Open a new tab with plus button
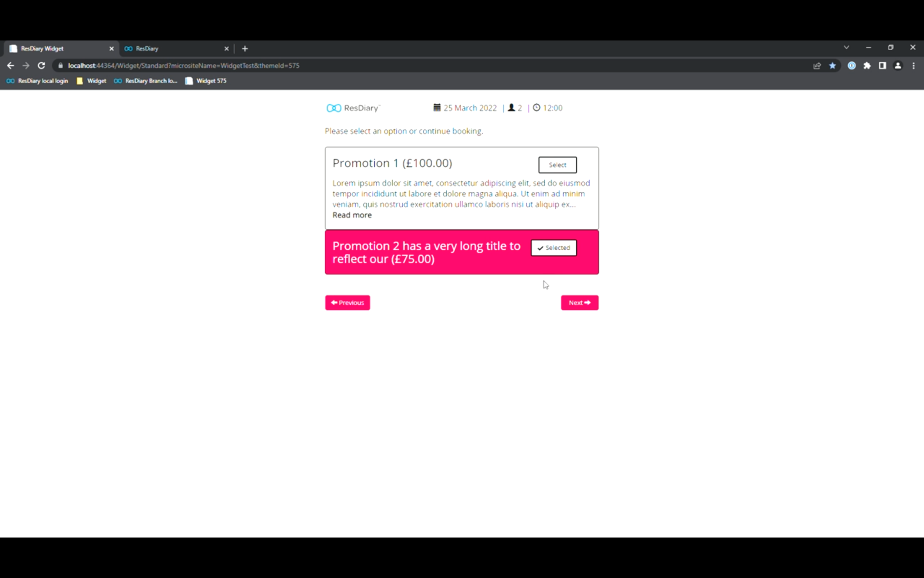 click(245, 49)
